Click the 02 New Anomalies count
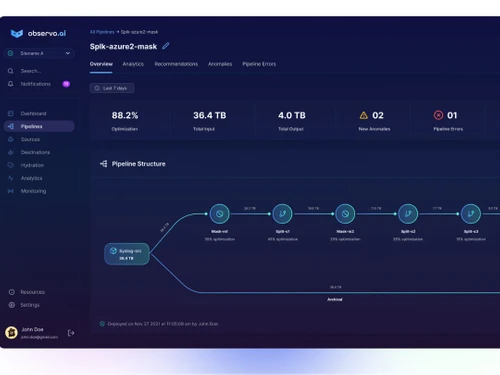This screenshot has height=375, width=500. pyautogui.click(x=378, y=115)
